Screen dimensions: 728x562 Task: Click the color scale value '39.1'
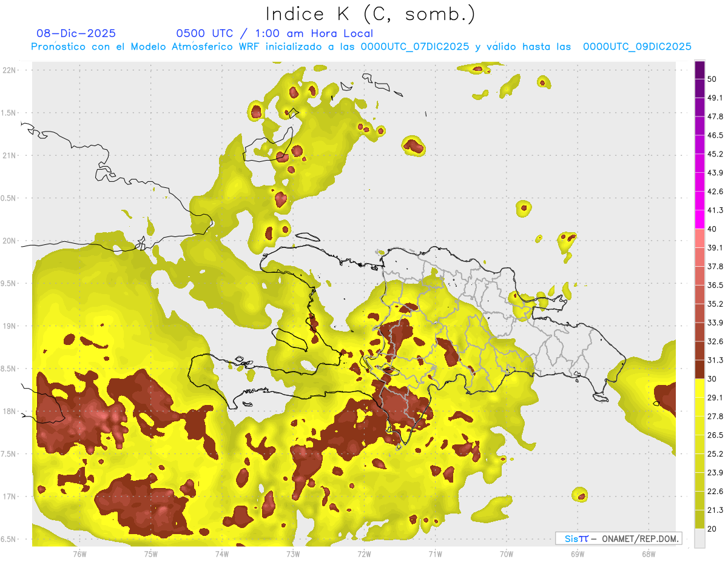(715, 247)
